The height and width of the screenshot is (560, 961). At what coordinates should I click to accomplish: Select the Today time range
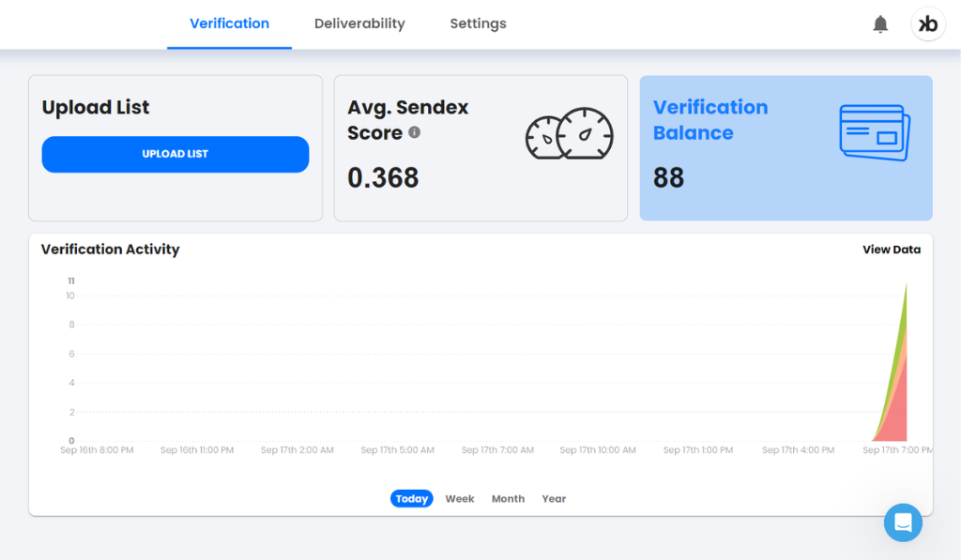coord(412,499)
